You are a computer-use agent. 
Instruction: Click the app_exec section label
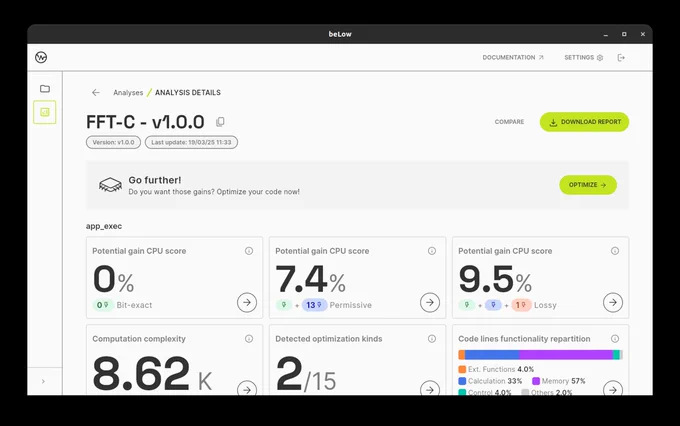point(104,226)
